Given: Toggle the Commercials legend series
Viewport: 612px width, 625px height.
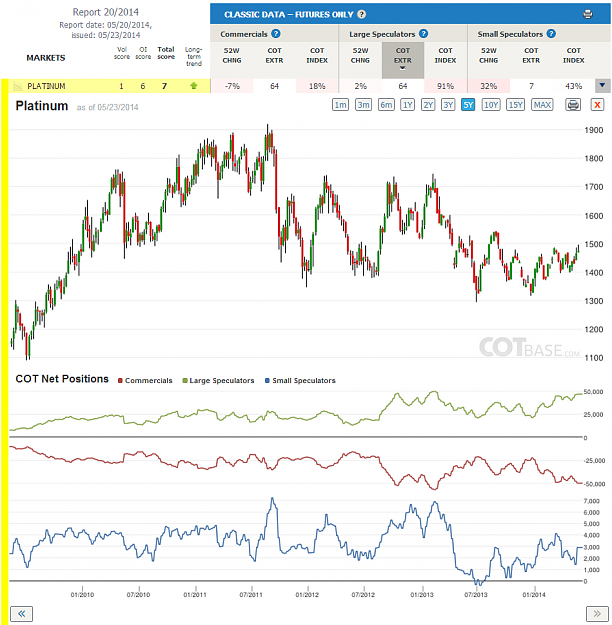Looking at the screenshot, I should point(145,381).
